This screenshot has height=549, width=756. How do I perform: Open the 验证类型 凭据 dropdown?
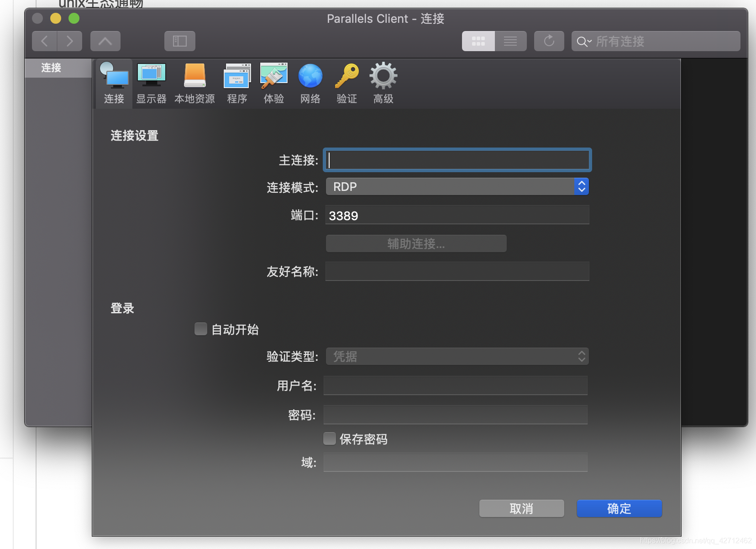(x=457, y=356)
